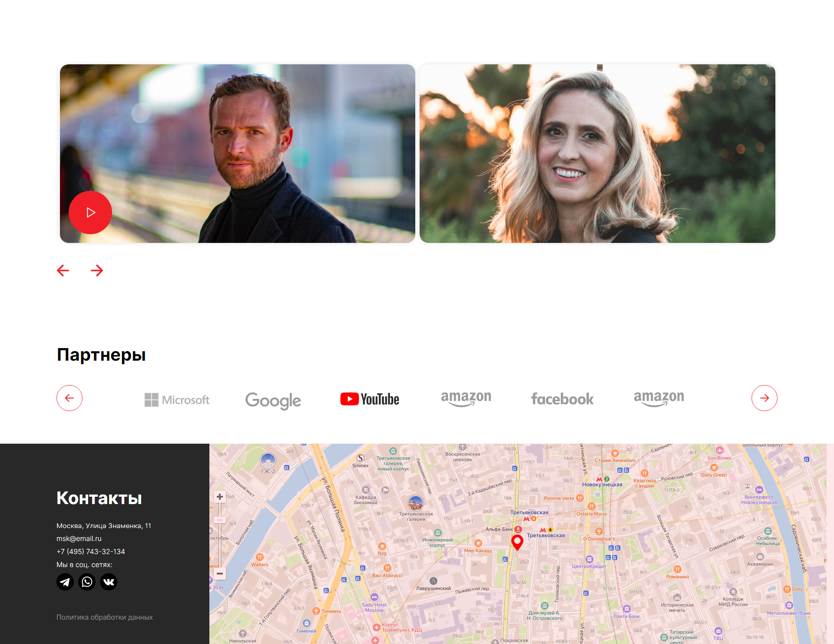
Task: Call the +7 (495) 743-32-134 number
Action: (x=90, y=551)
